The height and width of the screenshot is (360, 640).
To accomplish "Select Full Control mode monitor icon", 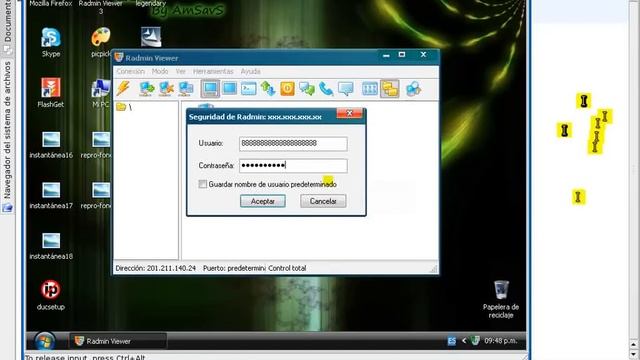I will point(210,89).
